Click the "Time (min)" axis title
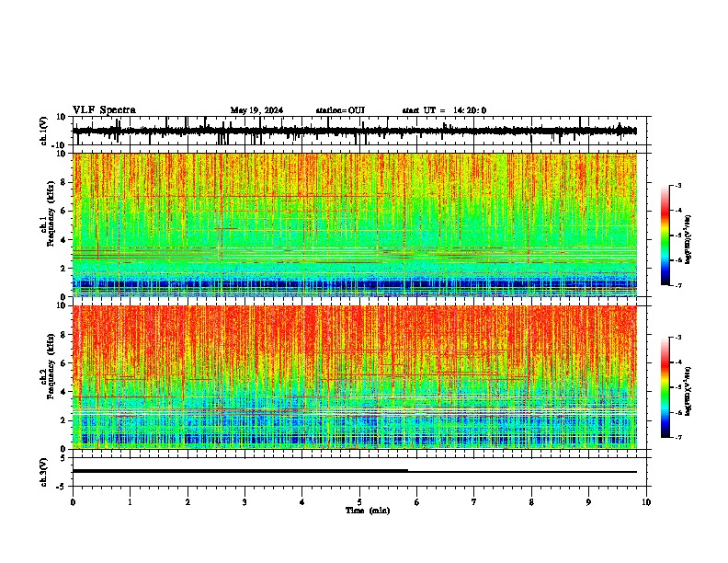 [x=368, y=511]
